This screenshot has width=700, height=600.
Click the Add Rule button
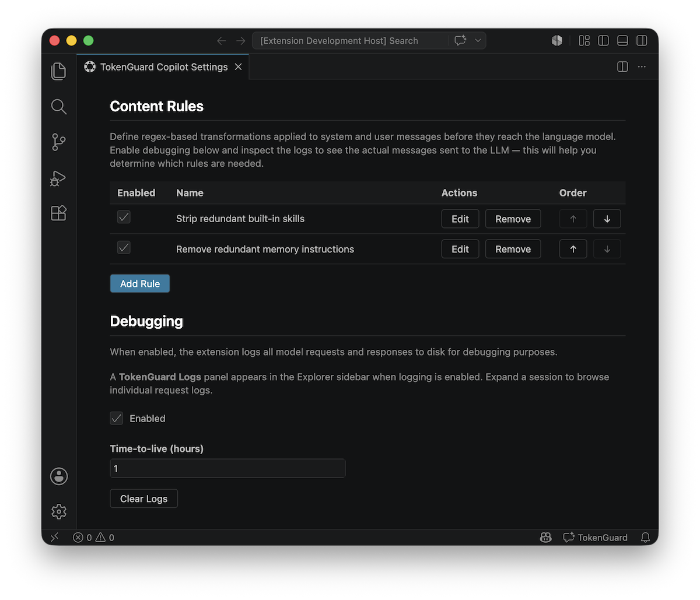click(140, 283)
